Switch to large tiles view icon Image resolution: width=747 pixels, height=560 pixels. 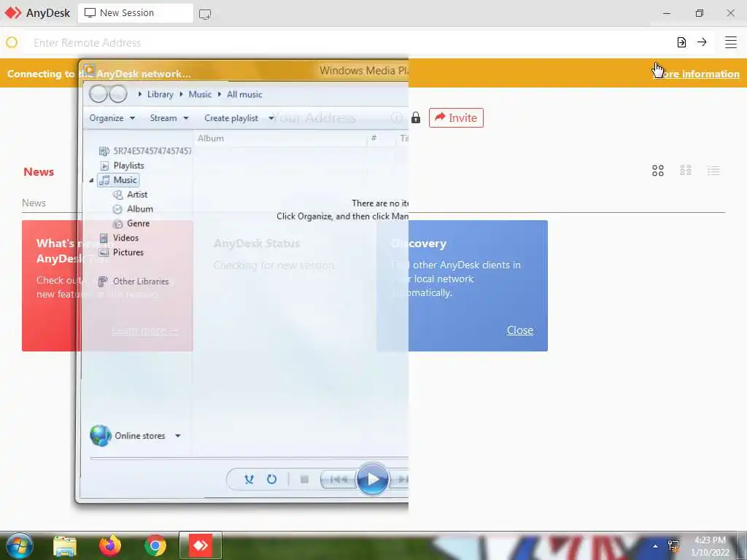pyautogui.click(x=658, y=171)
